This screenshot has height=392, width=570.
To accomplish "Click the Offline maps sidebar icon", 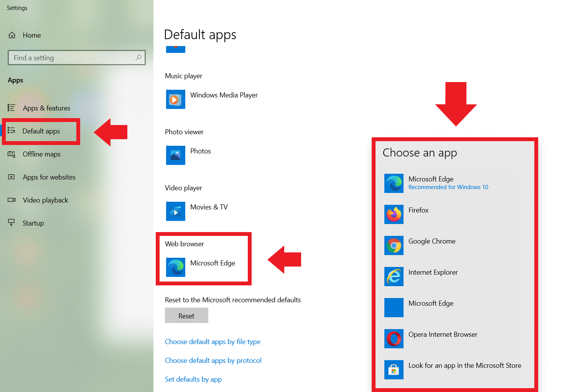I will (12, 154).
